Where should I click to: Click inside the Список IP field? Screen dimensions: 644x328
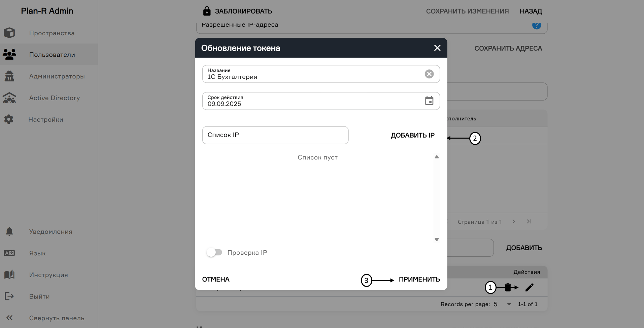point(275,135)
